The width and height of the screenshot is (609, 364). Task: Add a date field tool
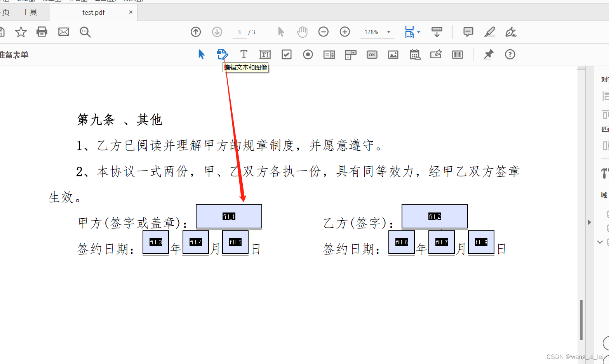click(x=415, y=54)
